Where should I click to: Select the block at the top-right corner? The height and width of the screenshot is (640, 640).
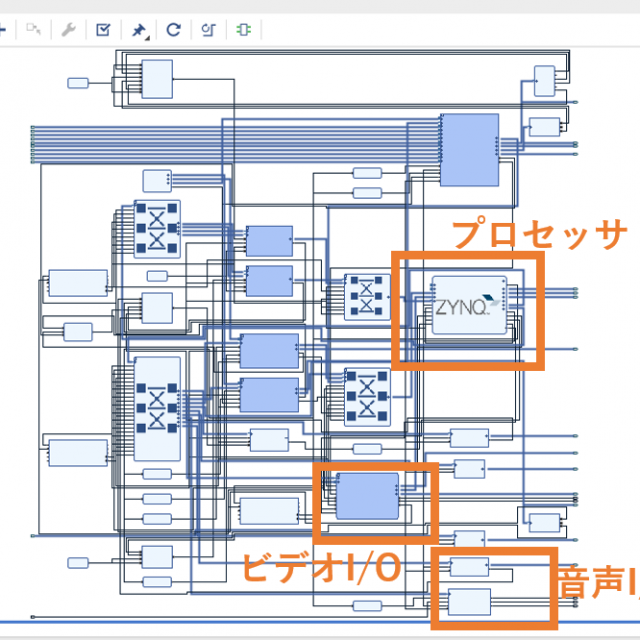544,81
